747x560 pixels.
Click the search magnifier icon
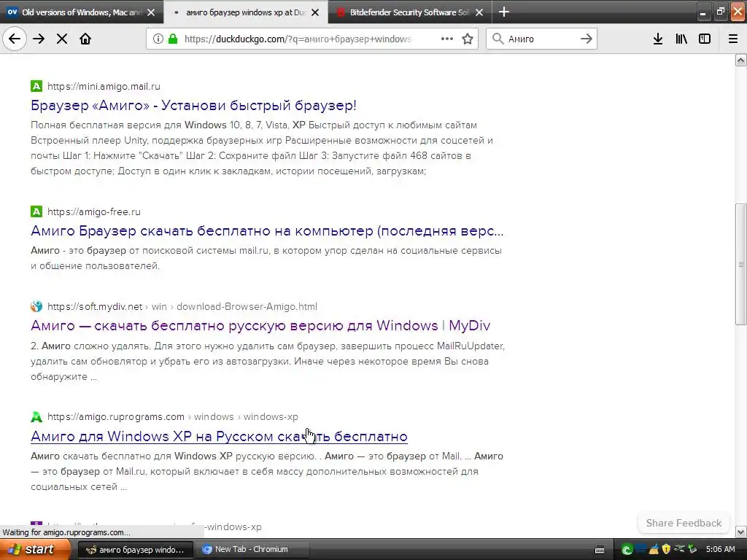[498, 39]
